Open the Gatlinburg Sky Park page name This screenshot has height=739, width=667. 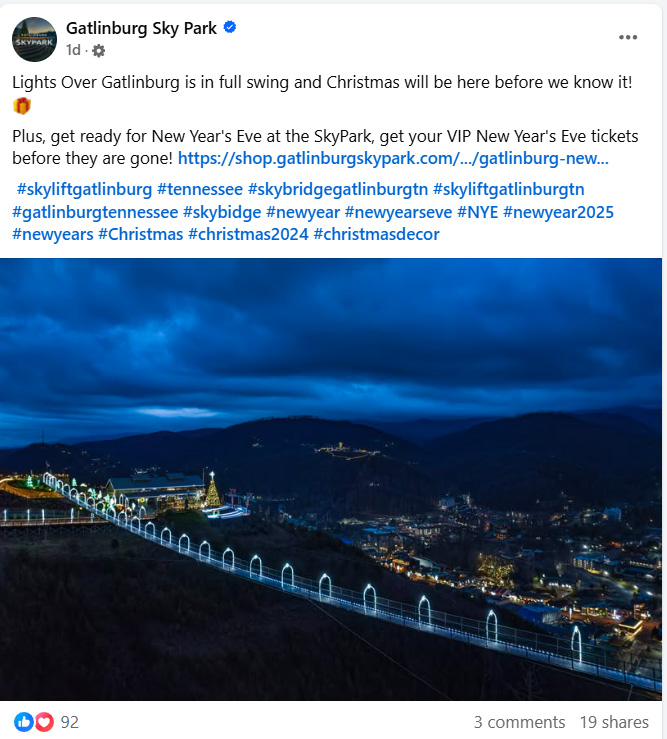[x=141, y=28]
